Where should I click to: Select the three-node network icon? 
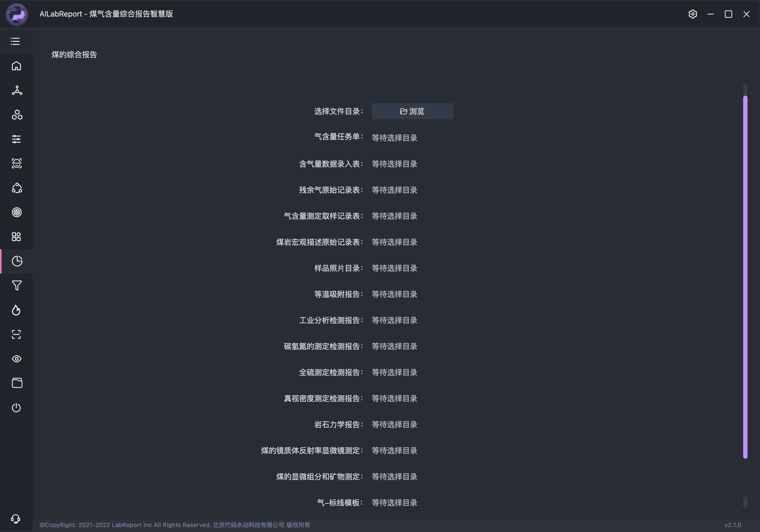click(x=17, y=90)
